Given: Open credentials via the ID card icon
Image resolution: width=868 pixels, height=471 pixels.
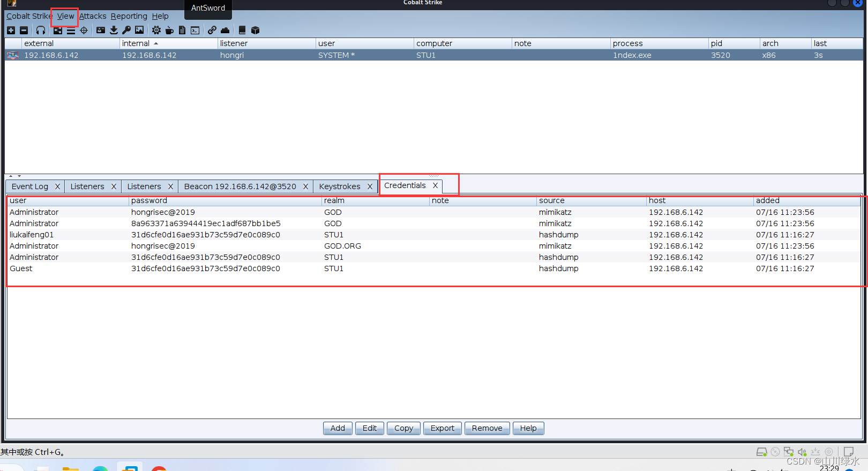Looking at the screenshot, I should pos(101,31).
